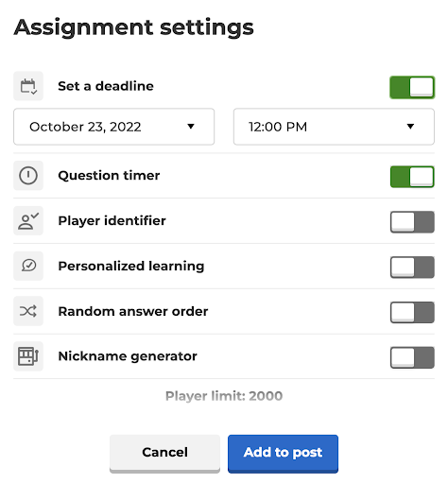Click the Assignment settings heading
The image size is (448, 484).
click(134, 27)
